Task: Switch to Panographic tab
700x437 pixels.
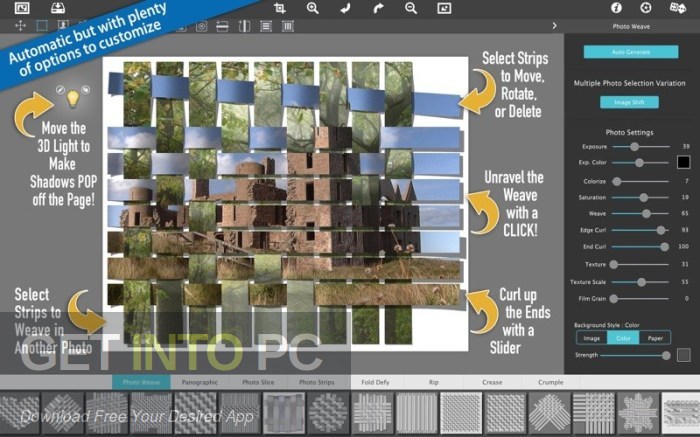Action: pyautogui.click(x=200, y=382)
